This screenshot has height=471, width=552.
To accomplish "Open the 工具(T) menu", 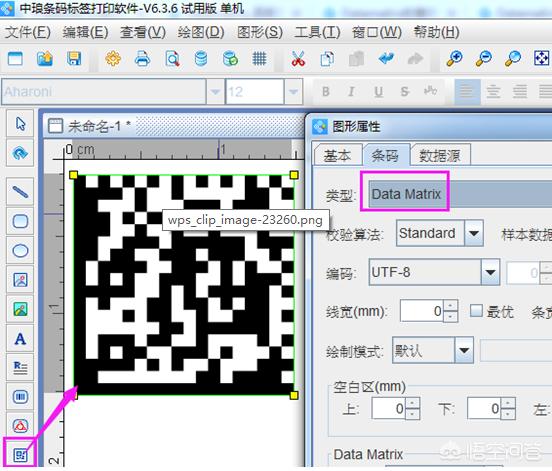I will (317, 32).
